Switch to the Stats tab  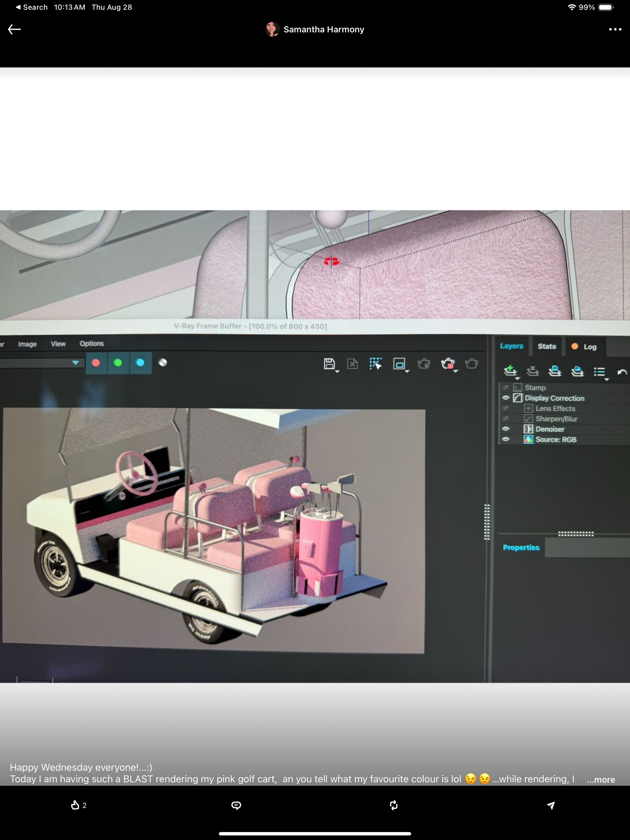tap(546, 346)
